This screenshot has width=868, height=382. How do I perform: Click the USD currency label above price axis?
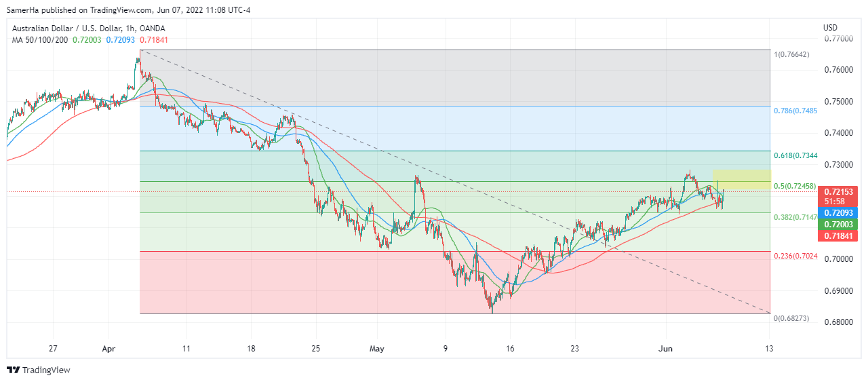pyautogui.click(x=830, y=28)
